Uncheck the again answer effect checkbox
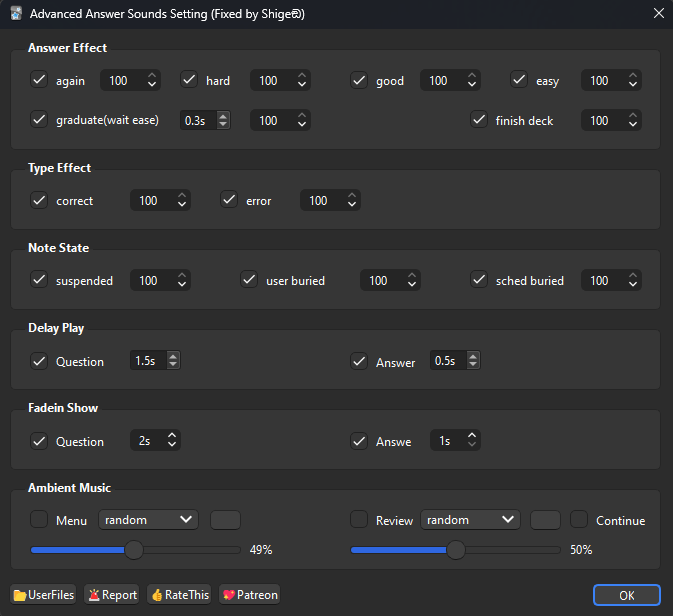Viewport: 673px width, 616px height. tap(40, 80)
